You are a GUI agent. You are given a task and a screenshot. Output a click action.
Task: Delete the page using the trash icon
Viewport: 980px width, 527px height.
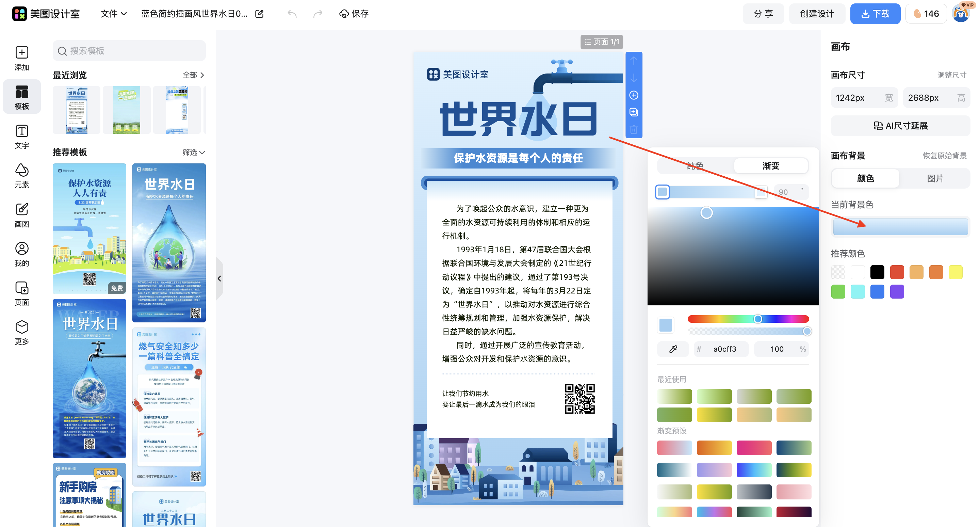click(633, 130)
